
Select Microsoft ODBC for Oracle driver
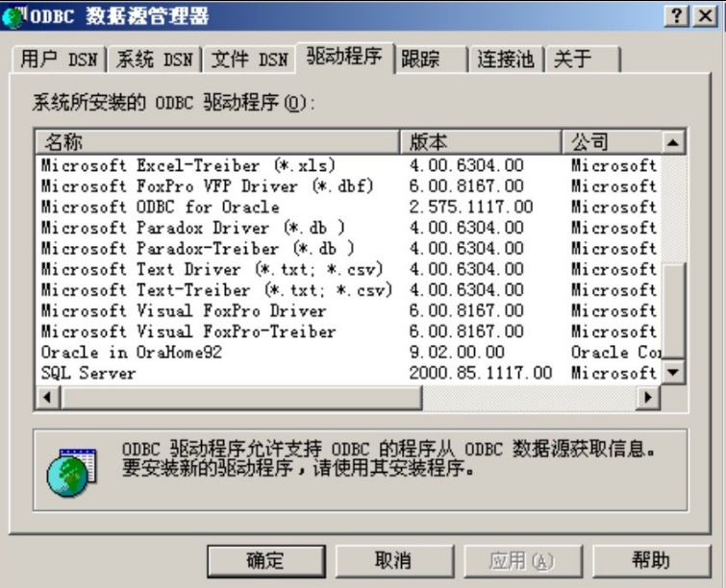(348, 207)
